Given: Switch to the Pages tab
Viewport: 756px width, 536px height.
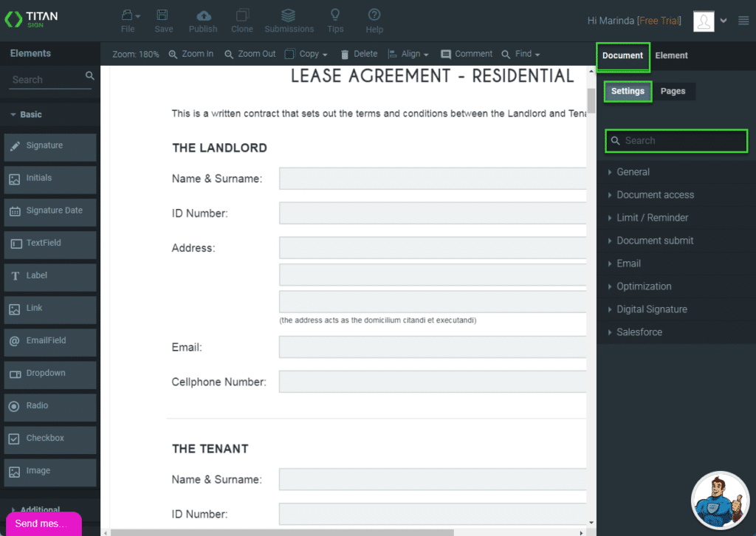Looking at the screenshot, I should coord(673,91).
